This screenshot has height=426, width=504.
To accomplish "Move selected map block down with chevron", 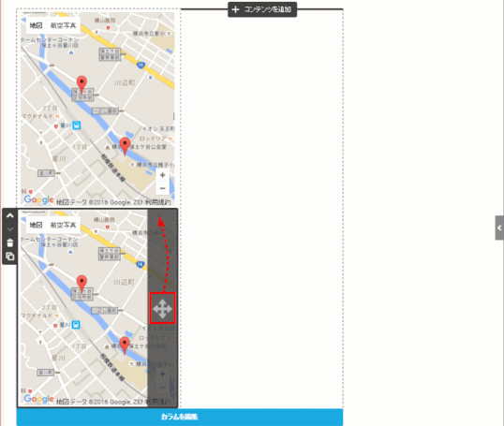I will [10, 229].
